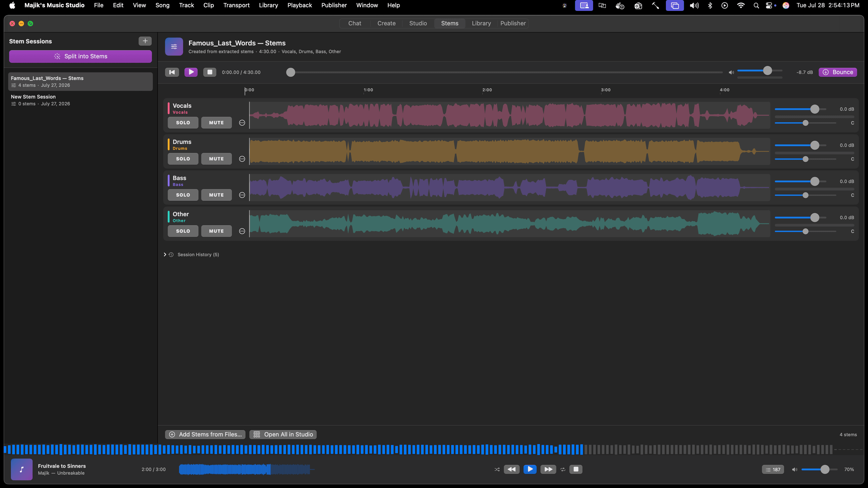Viewport: 868px width, 488px height.
Task: Open the 187 track queue list
Action: (x=773, y=469)
